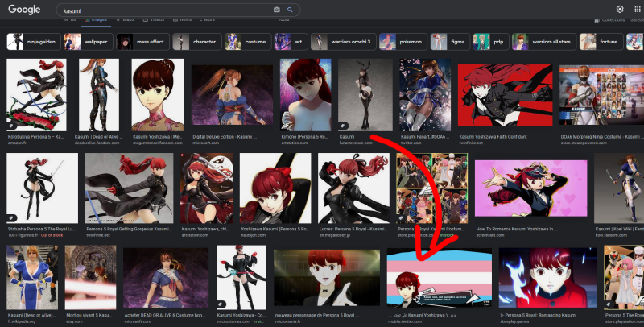The width and height of the screenshot is (644, 327).
Task: Open DOA6 Morphing Ninja Costume thumbnail
Action: (601, 95)
